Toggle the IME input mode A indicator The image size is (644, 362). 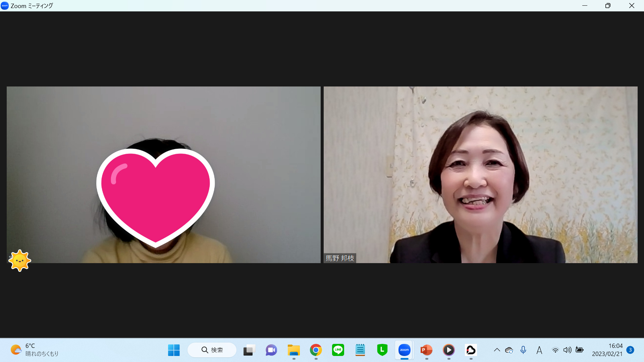click(539, 350)
